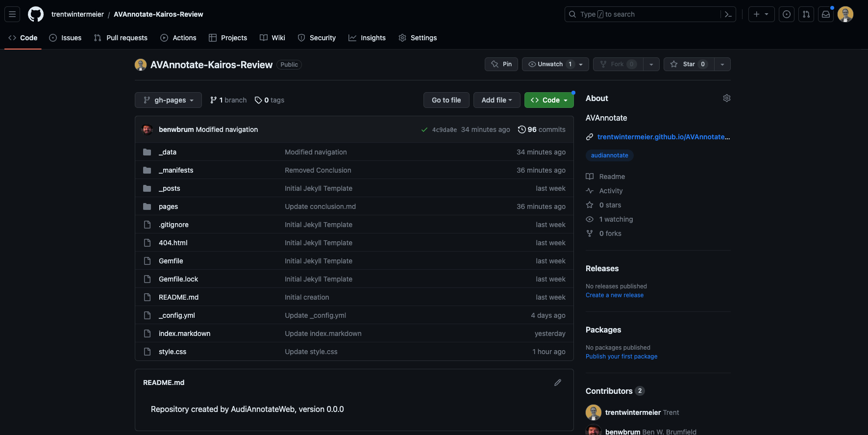Open About section settings gear
The height and width of the screenshot is (435, 868).
point(727,98)
